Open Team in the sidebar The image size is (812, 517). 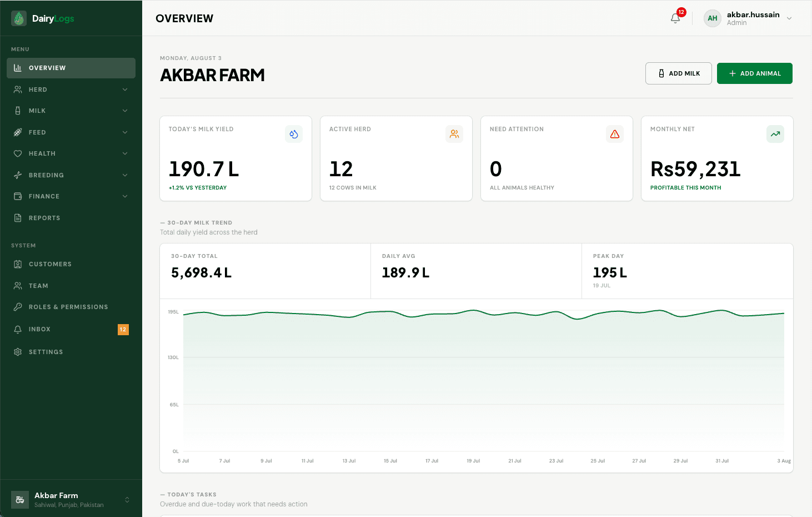click(x=71, y=286)
